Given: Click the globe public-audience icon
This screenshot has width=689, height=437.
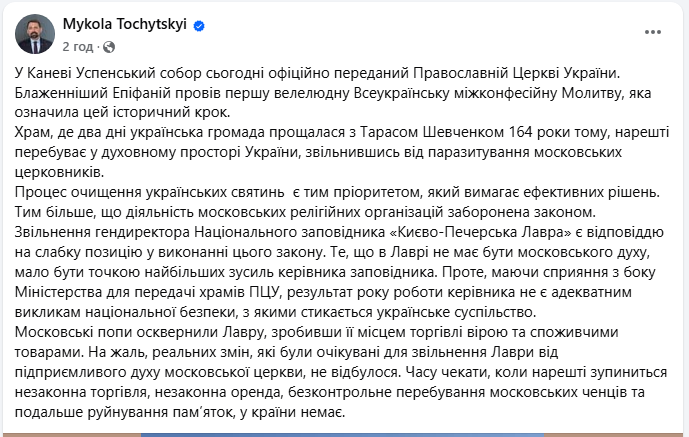Looking at the screenshot, I should pyautogui.click(x=110, y=45).
